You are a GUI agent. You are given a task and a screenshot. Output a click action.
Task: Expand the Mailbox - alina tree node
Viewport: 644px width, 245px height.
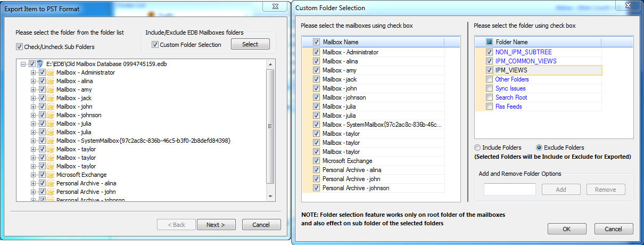tap(34, 81)
